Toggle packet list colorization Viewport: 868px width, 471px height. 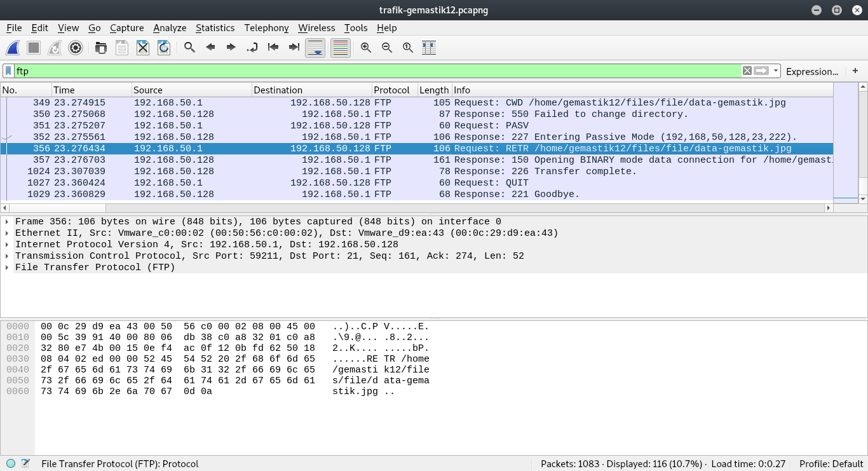tap(341, 48)
